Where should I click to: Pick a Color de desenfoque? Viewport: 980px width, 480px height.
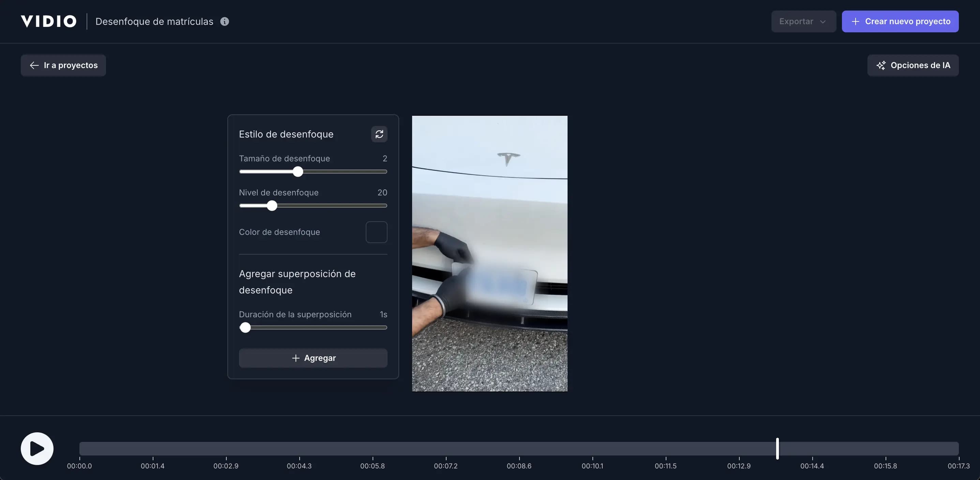tap(376, 232)
